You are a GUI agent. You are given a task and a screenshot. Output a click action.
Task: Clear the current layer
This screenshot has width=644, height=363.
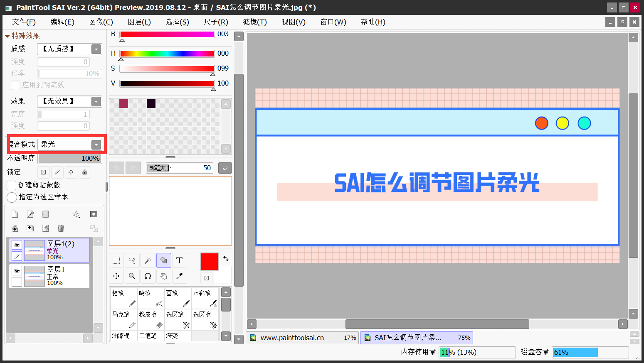[46, 228]
